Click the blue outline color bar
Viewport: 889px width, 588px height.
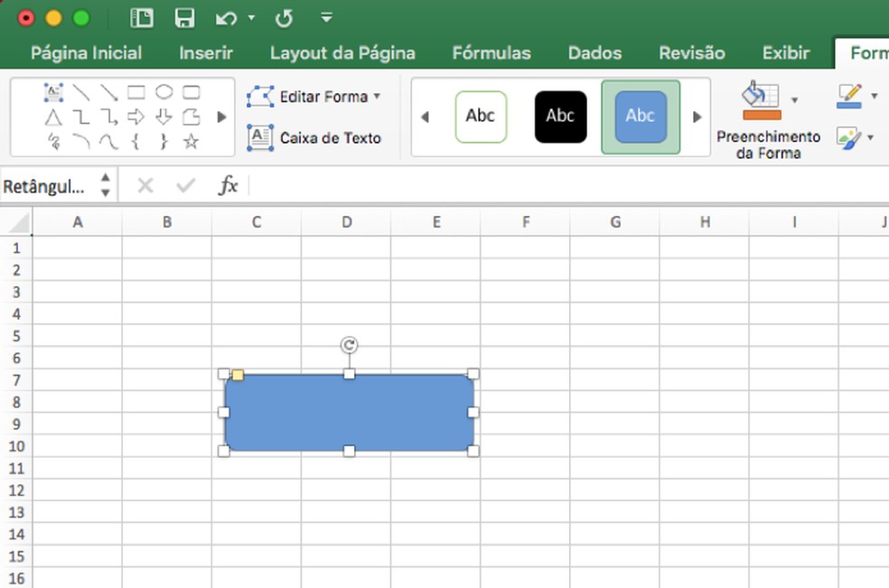pos(848,105)
